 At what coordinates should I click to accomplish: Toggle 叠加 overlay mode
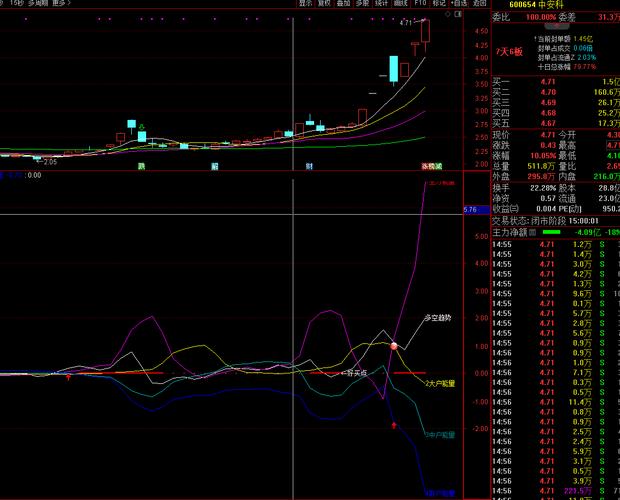(x=344, y=4)
